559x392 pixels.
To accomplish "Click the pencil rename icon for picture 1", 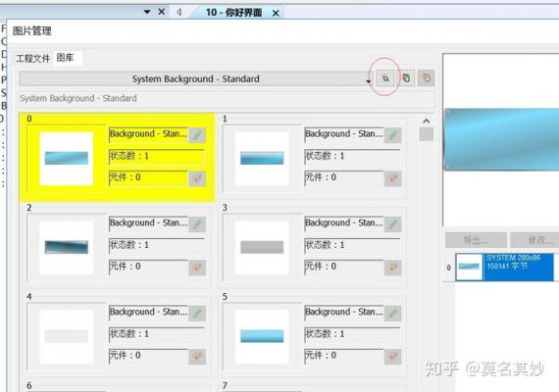I will click(392, 135).
